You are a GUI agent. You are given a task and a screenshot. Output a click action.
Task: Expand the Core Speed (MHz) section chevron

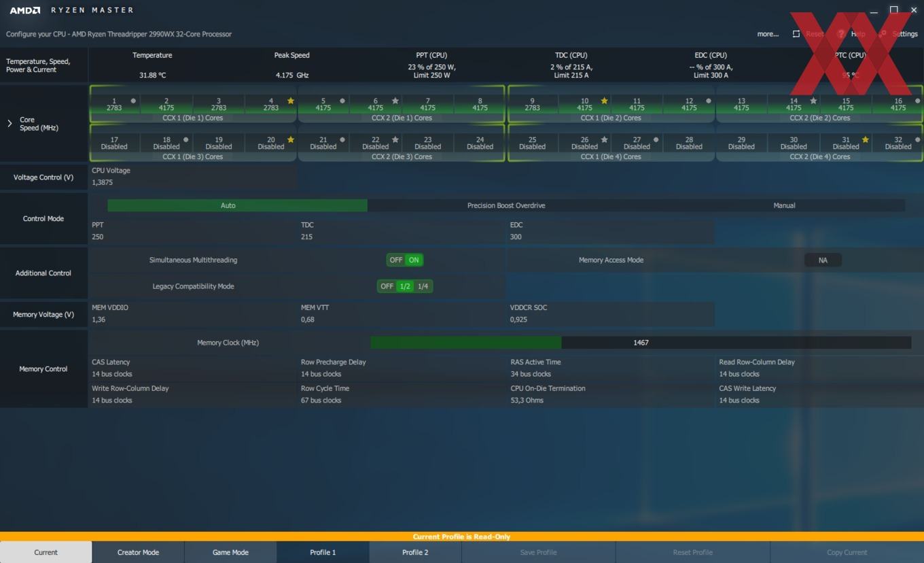pos(10,123)
